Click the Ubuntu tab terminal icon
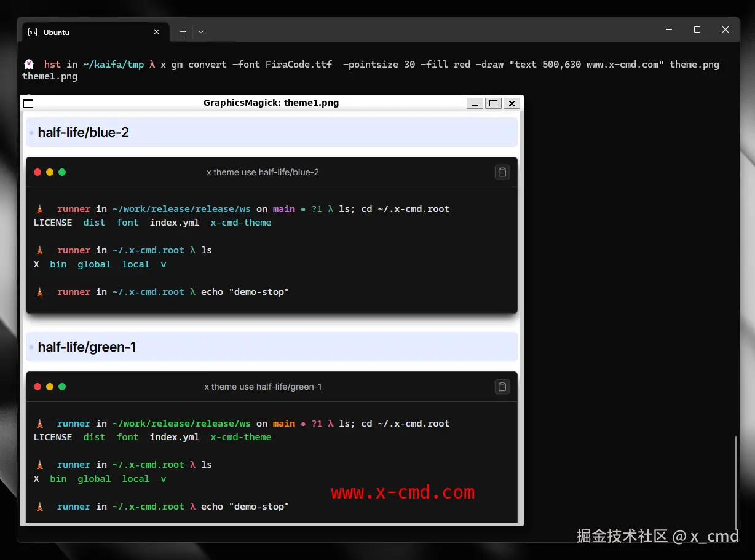The image size is (755, 560). (x=33, y=32)
